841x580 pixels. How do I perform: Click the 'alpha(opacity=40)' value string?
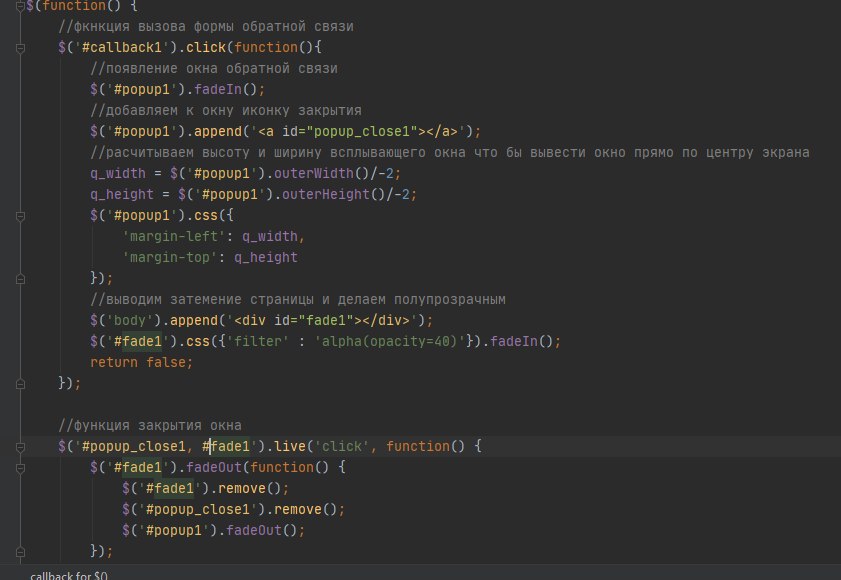pyautogui.click(x=390, y=341)
